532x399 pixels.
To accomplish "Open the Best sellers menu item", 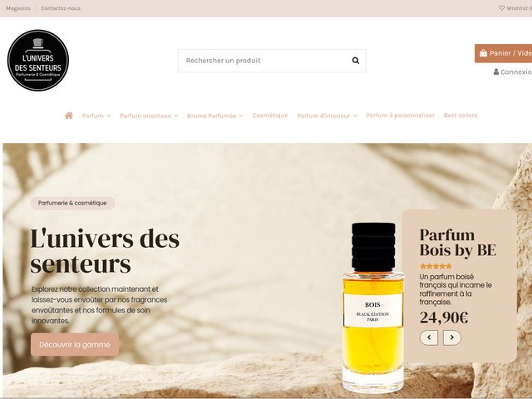I will point(461,116).
